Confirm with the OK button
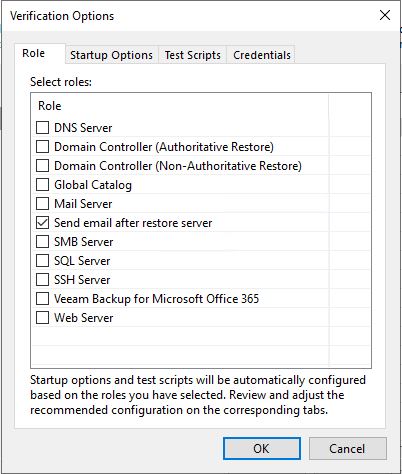Image resolution: width=402 pixels, height=474 pixels. (x=262, y=448)
